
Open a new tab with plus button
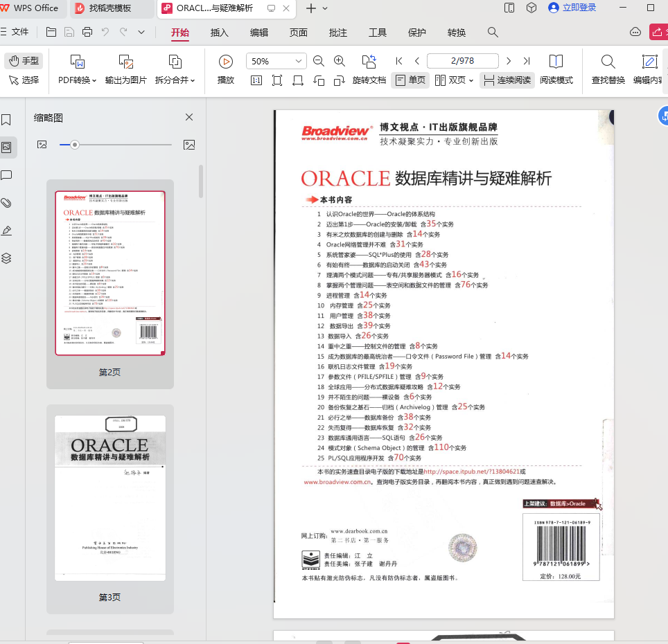coord(311,8)
